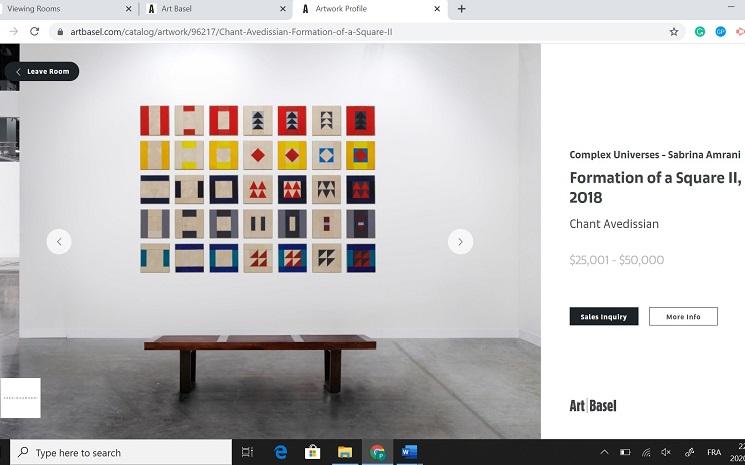Open Microsoft Edge from the taskbar

[x=280, y=452]
